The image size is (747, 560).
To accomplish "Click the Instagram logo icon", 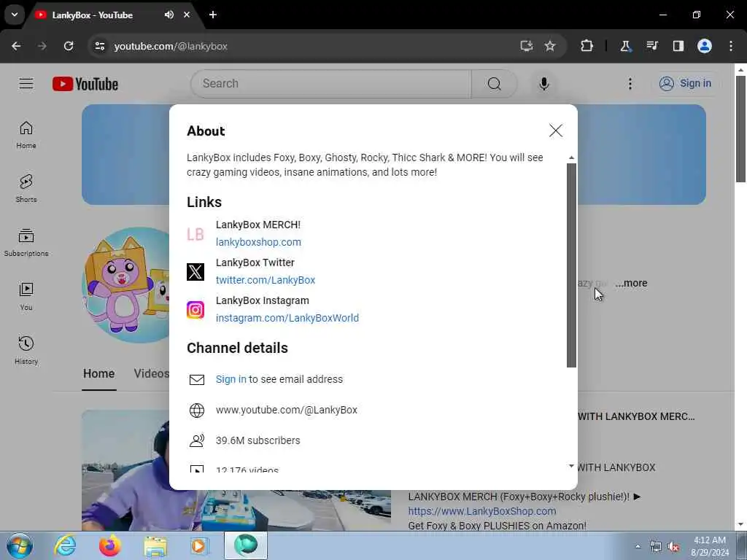I will pyautogui.click(x=196, y=310).
